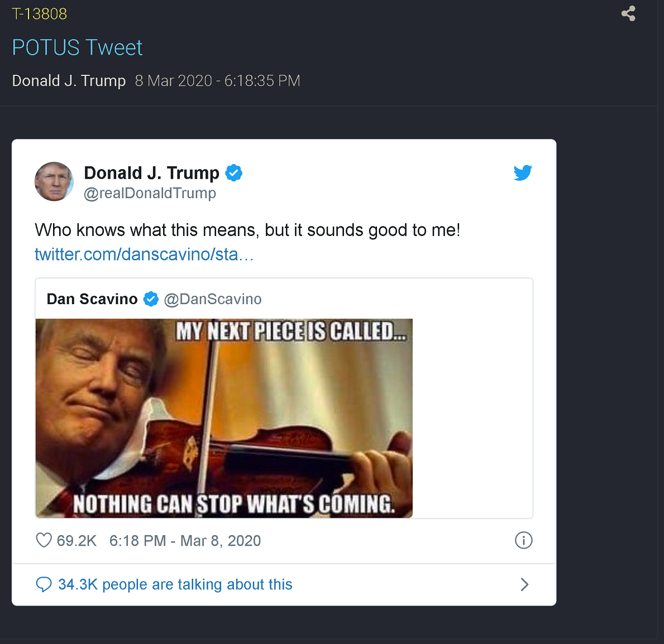Viewport: 664px width, 644px height.
Task: Click the Trump profile avatar picture
Action: [54, 181]
